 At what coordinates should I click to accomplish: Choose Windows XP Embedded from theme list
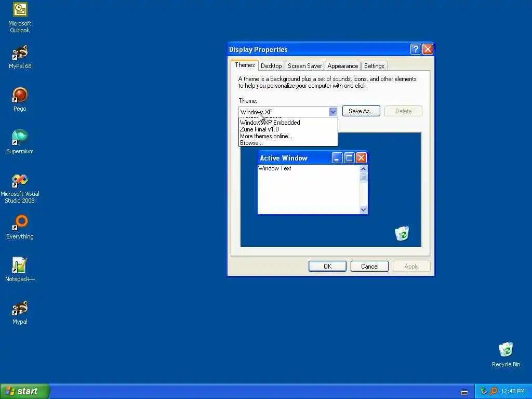click(288, 123)
